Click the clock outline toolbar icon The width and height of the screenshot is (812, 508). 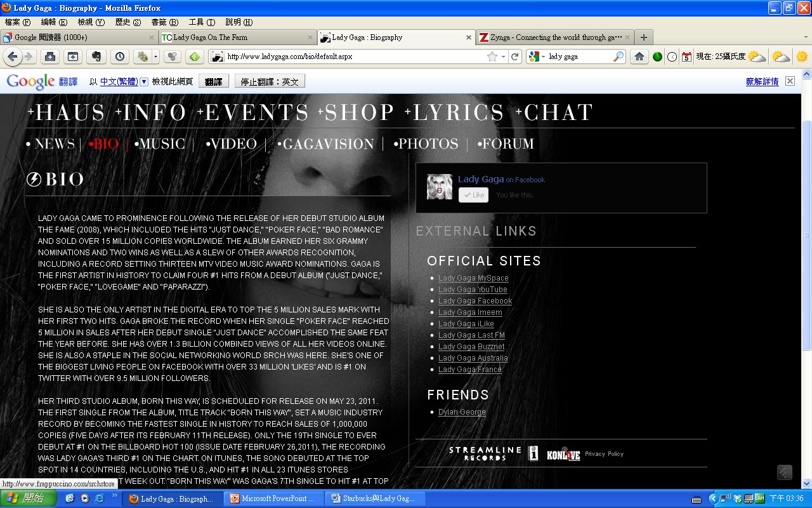tap(672, 57)
